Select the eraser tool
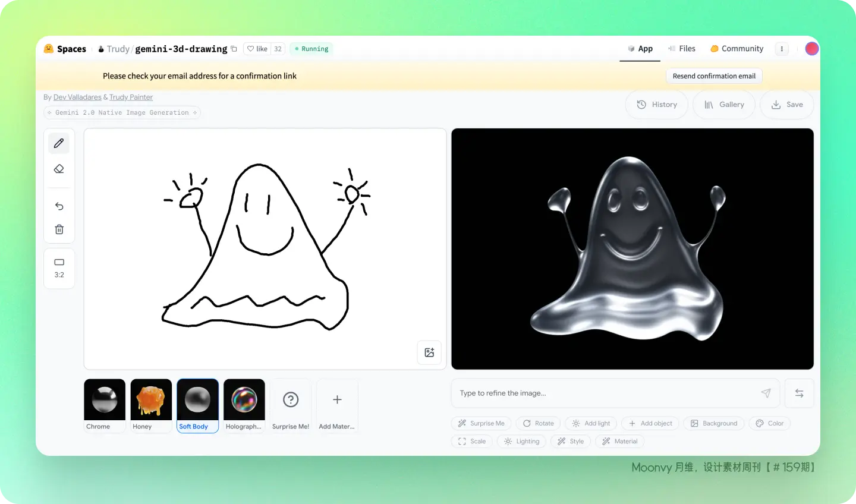Viewport: 856px width, 504px height. [59, 169]
